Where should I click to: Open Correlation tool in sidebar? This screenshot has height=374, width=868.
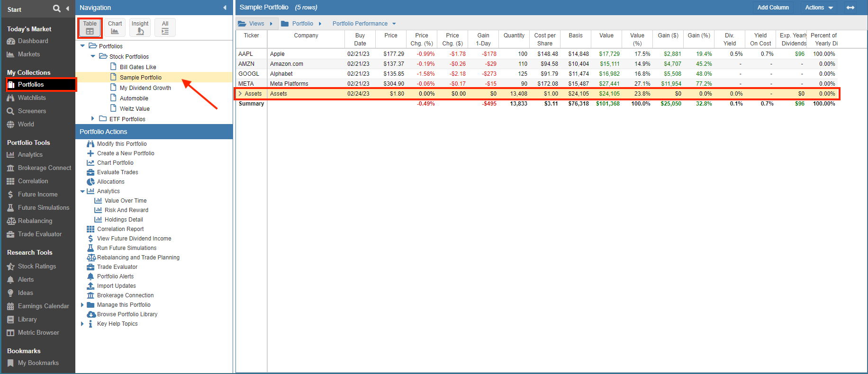27,181
